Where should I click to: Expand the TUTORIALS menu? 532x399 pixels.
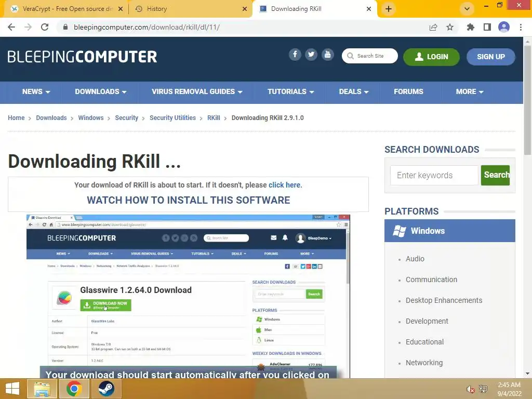[x=291, y=91]
